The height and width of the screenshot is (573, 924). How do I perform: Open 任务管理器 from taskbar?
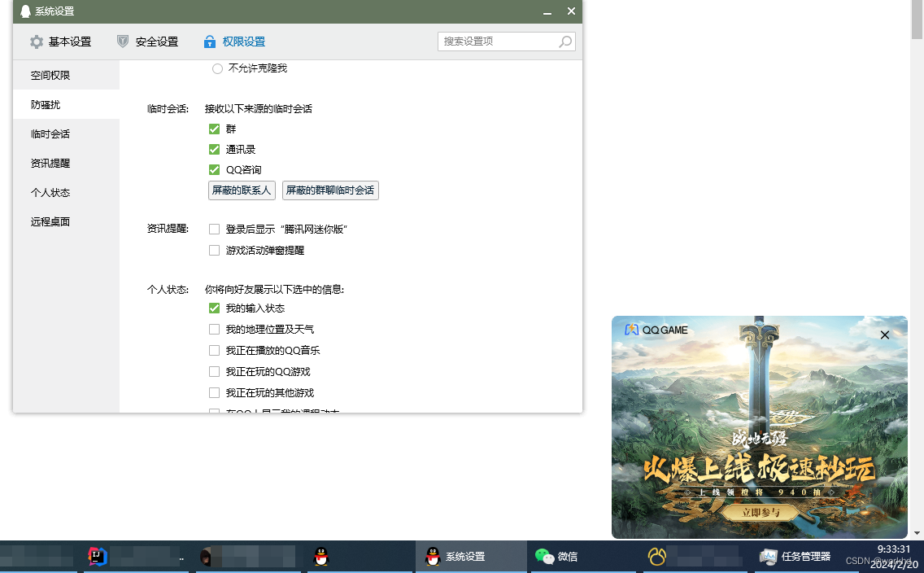tap(795, 557)
